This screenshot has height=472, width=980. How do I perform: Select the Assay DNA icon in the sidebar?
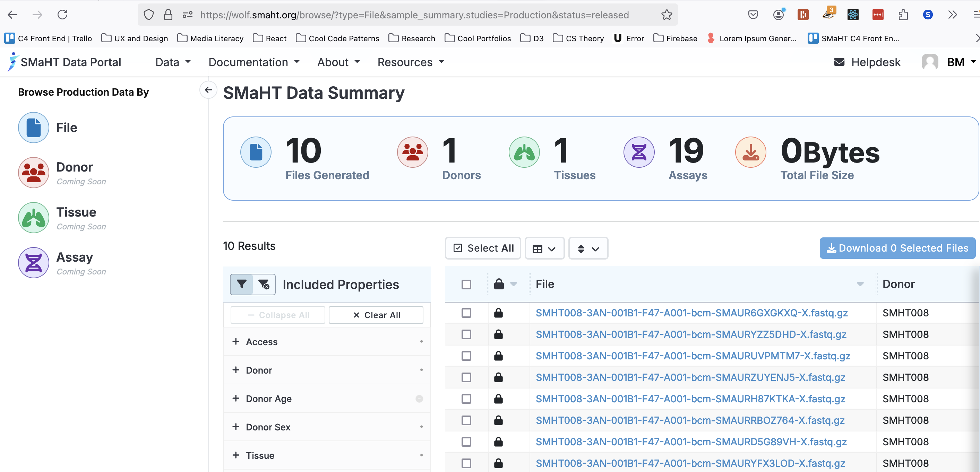(x=34, y=263)
